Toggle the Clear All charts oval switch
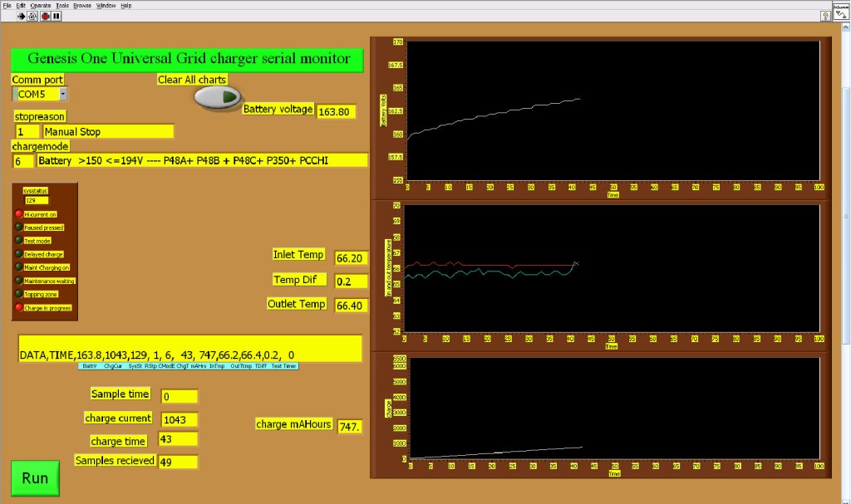 pos(218,98)
